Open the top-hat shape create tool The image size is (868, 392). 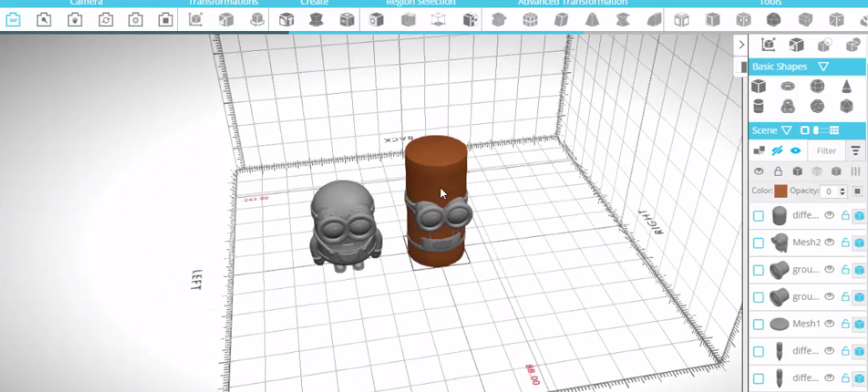(x=316, y=21)
